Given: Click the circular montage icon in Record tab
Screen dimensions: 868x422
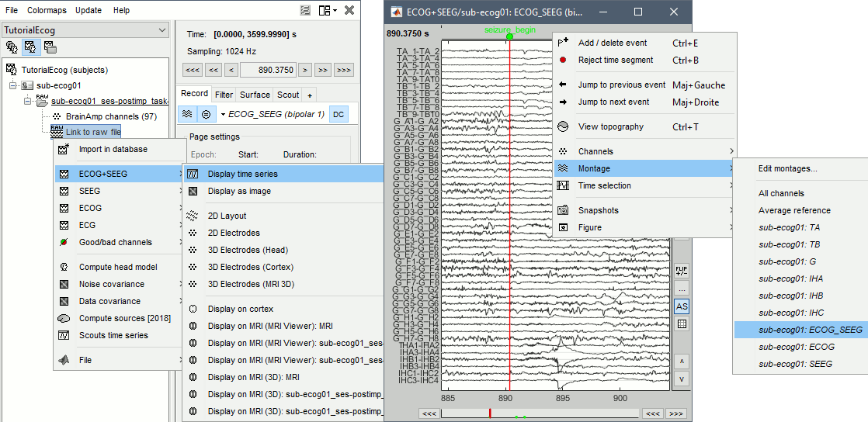Looking at the screenshot, I should point(206,114).
